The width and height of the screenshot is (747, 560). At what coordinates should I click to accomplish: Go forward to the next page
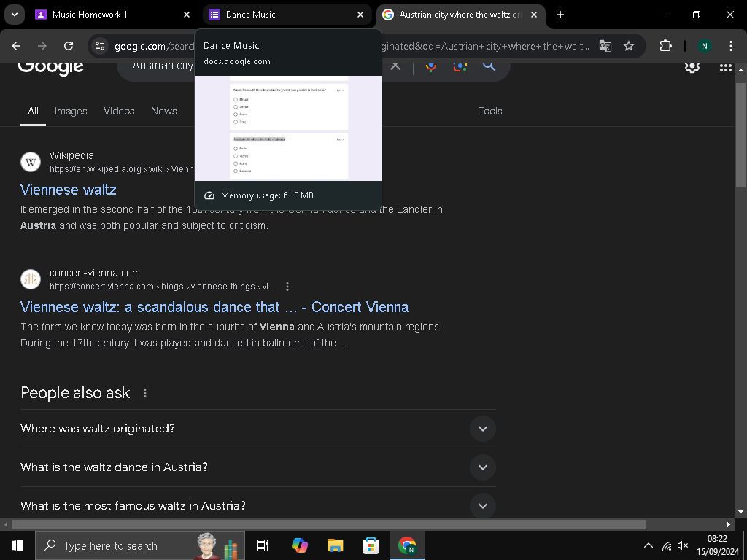coord(42,46)
